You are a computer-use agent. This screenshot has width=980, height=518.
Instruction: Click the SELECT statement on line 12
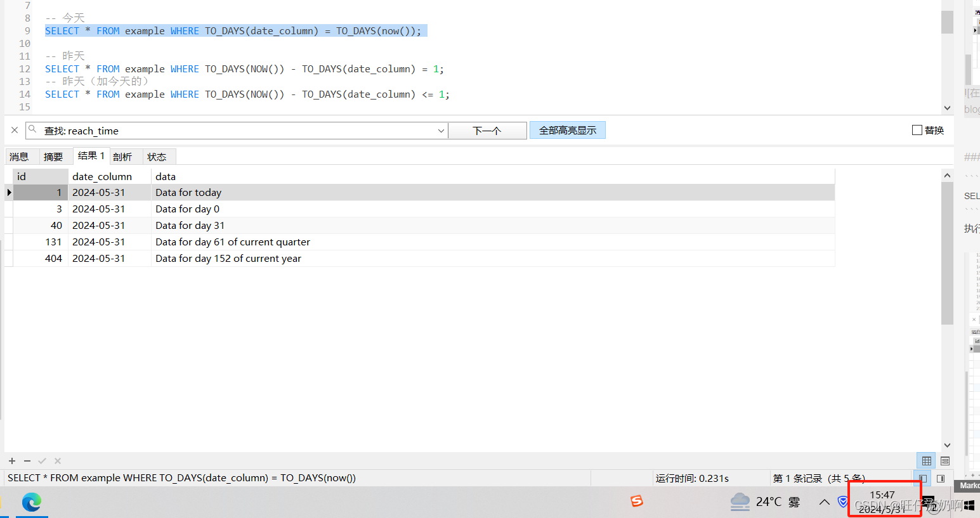coord(244,68)
